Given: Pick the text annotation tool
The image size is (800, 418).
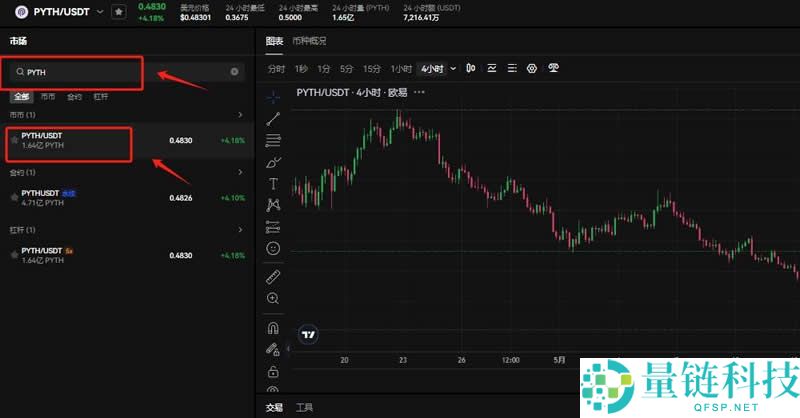Looking at the screenshot, I should (x=273, y=184).
